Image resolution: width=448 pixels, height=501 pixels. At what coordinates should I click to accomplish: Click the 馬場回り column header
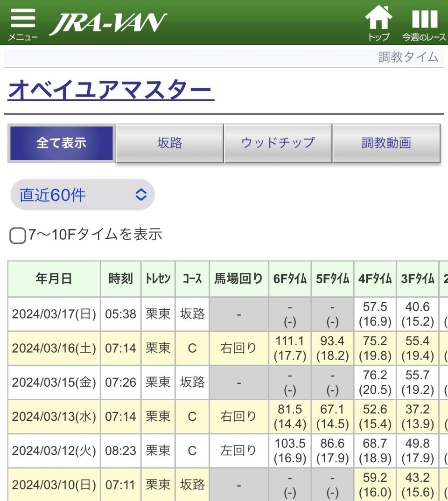point(238,279)
